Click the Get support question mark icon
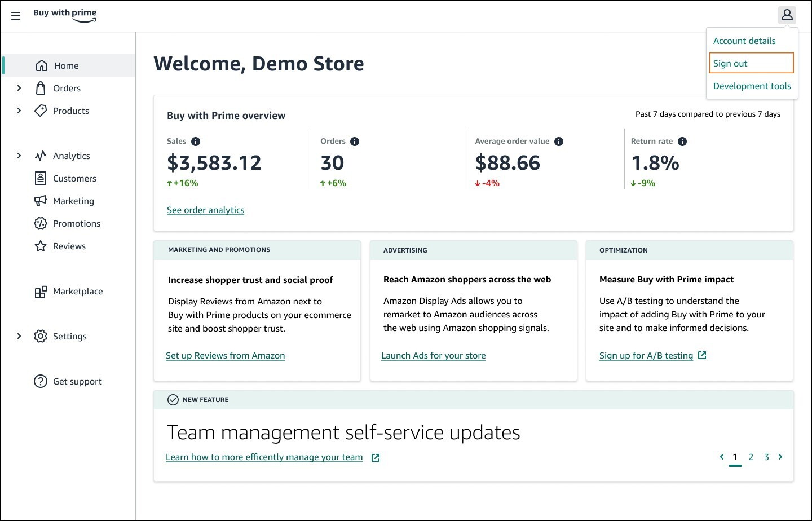Viewport: 812px width, 521px height. pos(41,382)
